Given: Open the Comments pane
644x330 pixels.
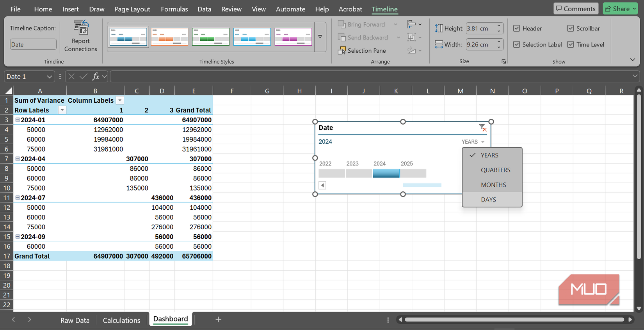Looking at the screenshot, I should (576, 9).
